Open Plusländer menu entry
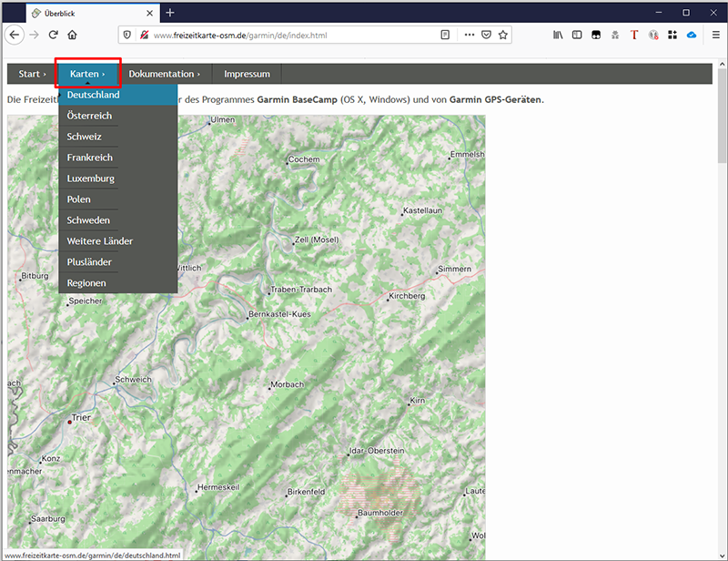728x561 pixels. (118, 262)
